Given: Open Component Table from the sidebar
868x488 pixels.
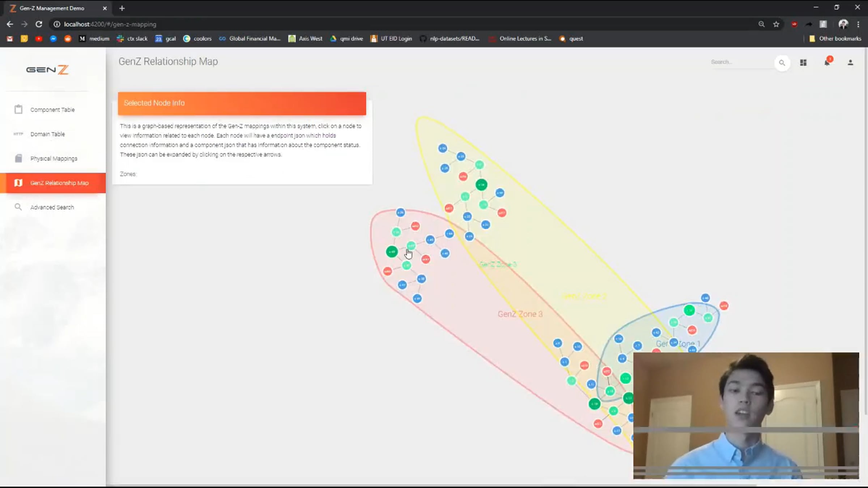Looking at the screenshot, I should click(x=52, y=110).
